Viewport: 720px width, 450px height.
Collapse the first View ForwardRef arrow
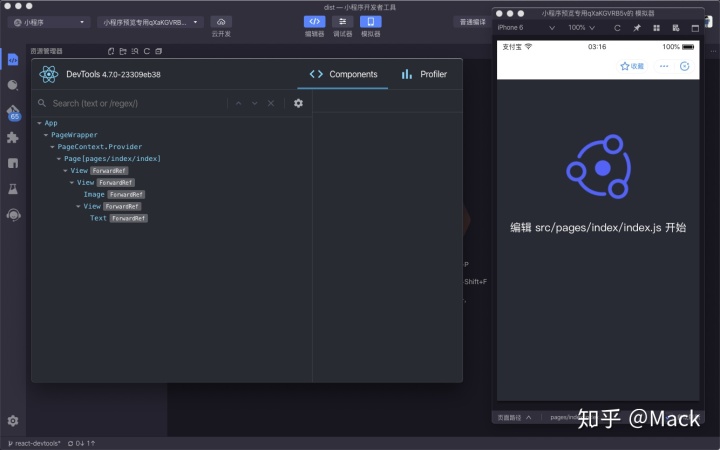pos(65,171)
